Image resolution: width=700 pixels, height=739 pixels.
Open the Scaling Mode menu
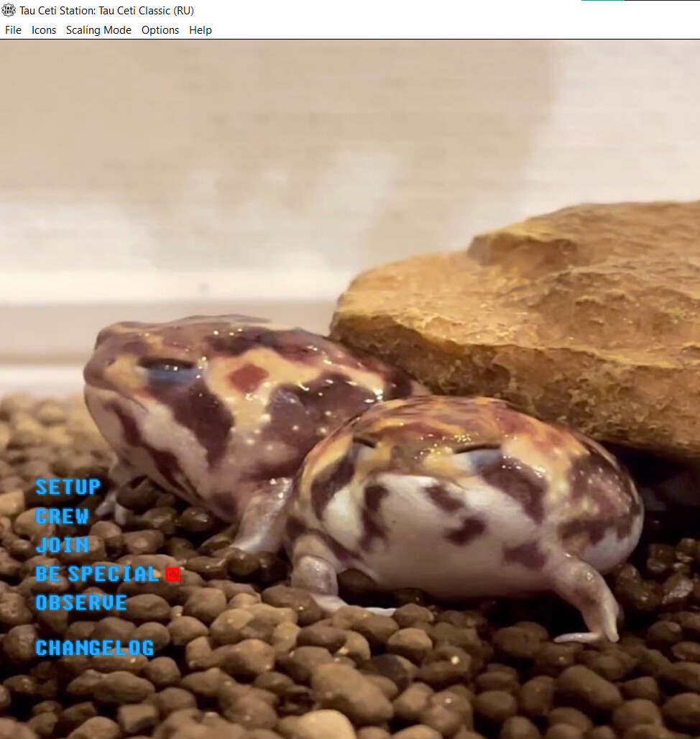pyautogui.click(x=98, y=30)
